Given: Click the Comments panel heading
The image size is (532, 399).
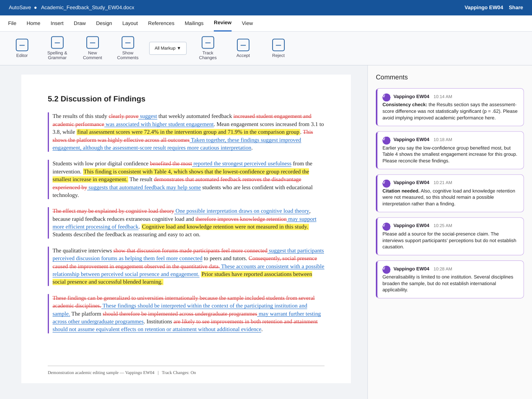Looking at the screenshot, I should click(392, 77).
